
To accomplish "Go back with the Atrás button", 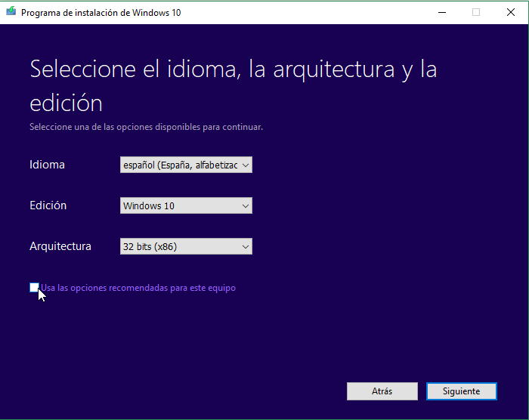I will tap(382, 391).
